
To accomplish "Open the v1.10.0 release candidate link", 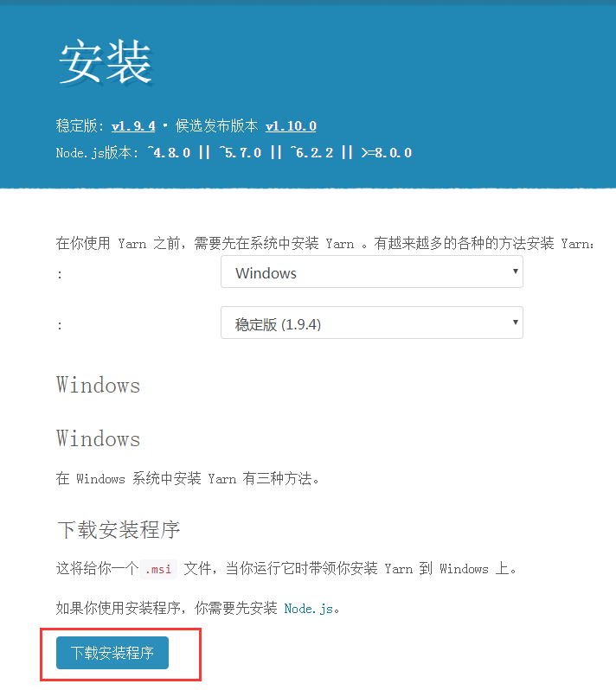I will pos(291,126).
